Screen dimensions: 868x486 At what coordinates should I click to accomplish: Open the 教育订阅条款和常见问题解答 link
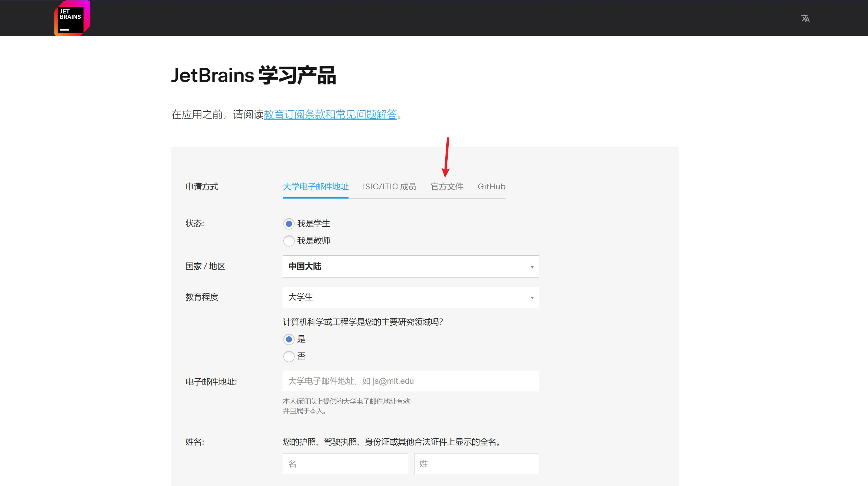(x=330, y=114)
